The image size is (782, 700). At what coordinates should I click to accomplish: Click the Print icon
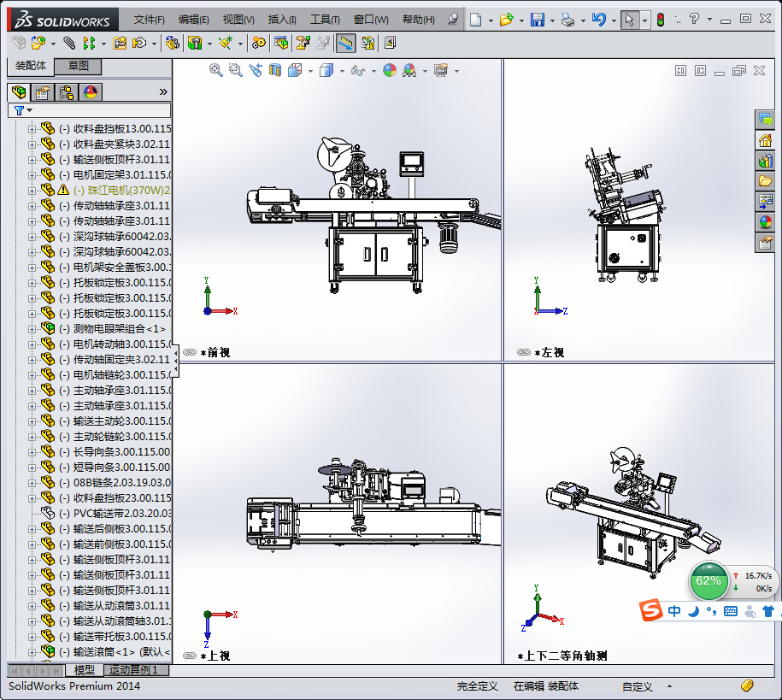click(568, 20)
